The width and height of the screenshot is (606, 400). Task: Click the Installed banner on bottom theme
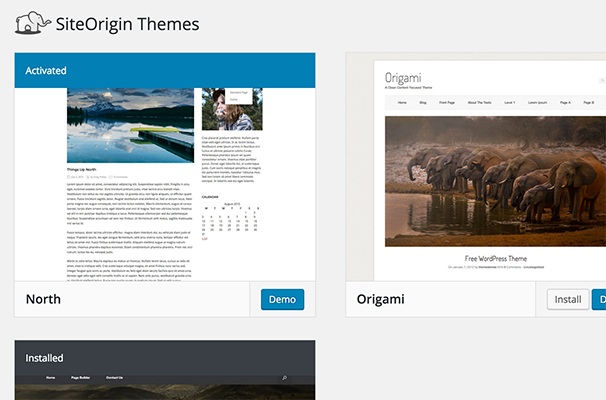coord(165,358)
